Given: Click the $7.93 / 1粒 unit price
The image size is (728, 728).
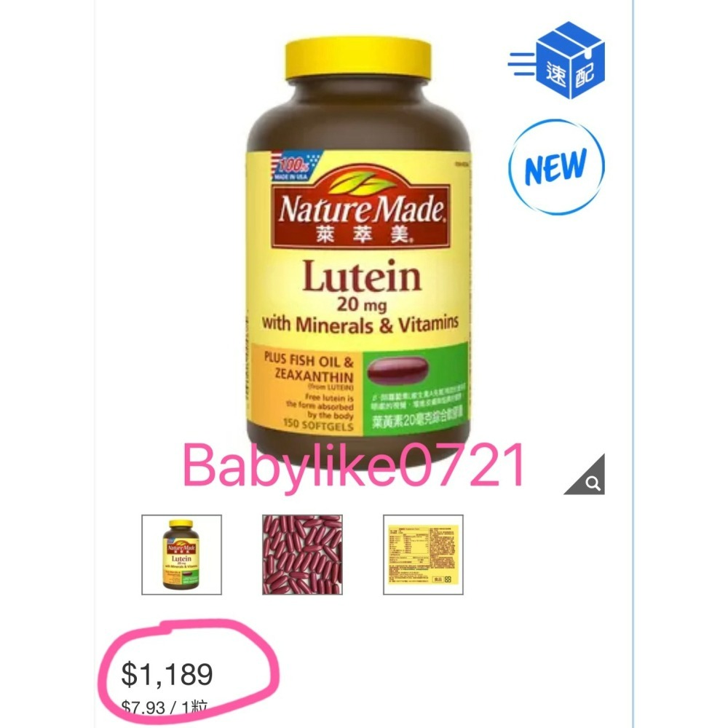Looking at the screenshot, I should 164,708.
